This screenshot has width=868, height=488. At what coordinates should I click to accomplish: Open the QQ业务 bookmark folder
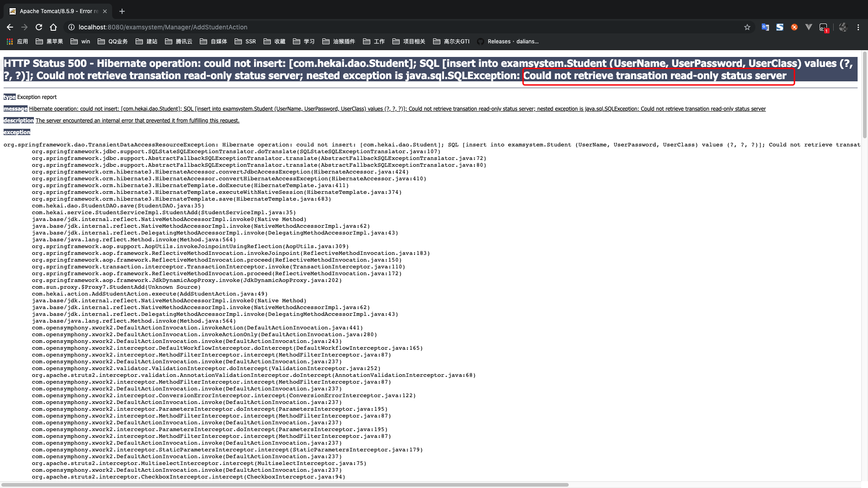(x=113, y=42)
